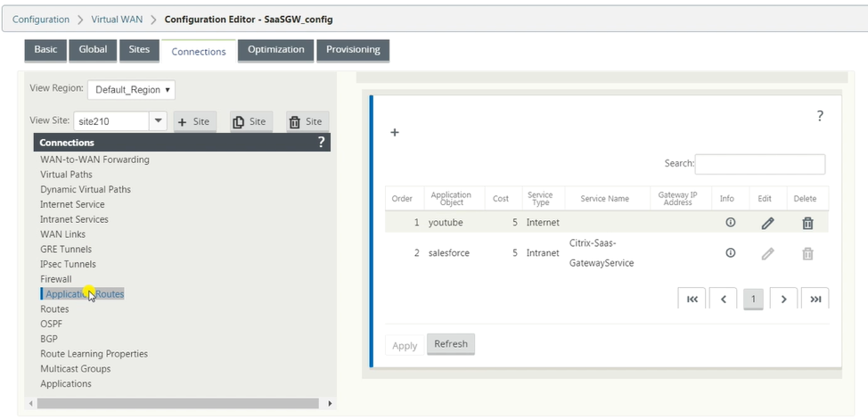Open Dynamic Virtual Paths section

[x=86, y=189]
